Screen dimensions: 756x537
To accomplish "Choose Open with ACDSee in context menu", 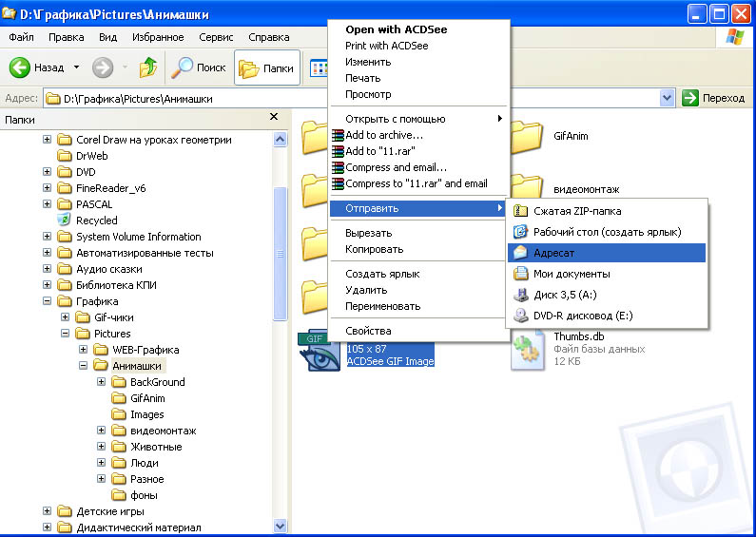I will (418, 29).
